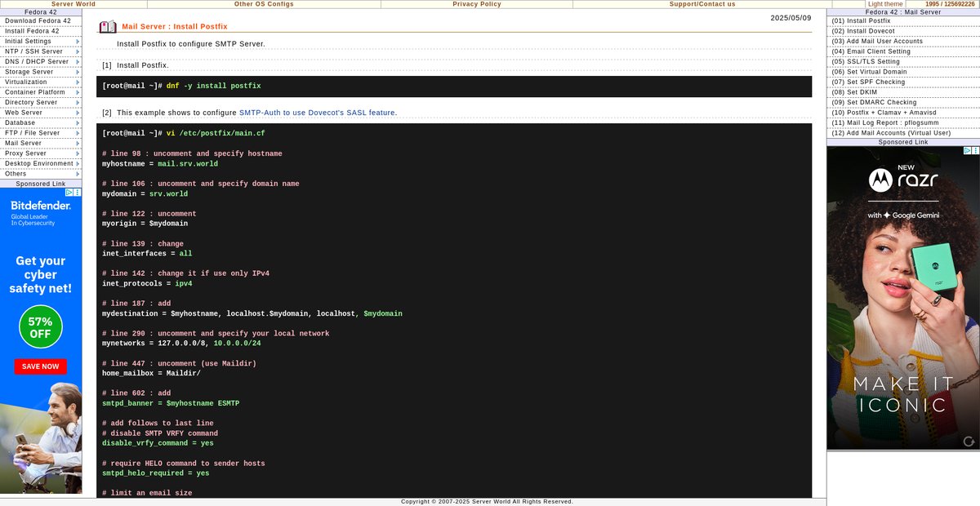Click myhostname = mail.srv.world line
Image resolution: width=980 pixels, height=506 pixels.
coord(161,163)
